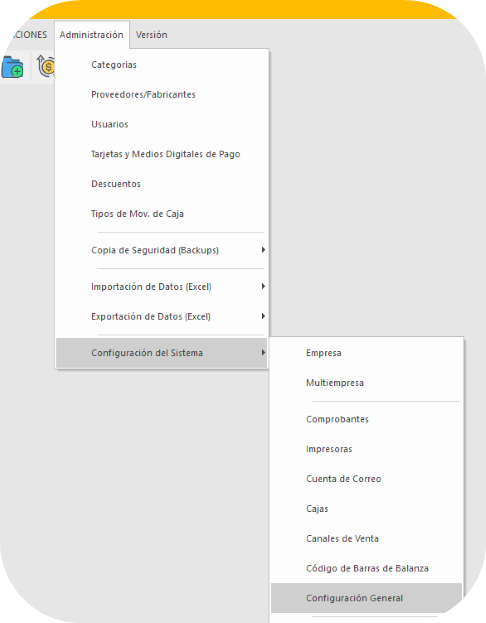
Task: Expand Importación de Datos (Excel) submenu arrow
Action: click(x=263, y=286)
